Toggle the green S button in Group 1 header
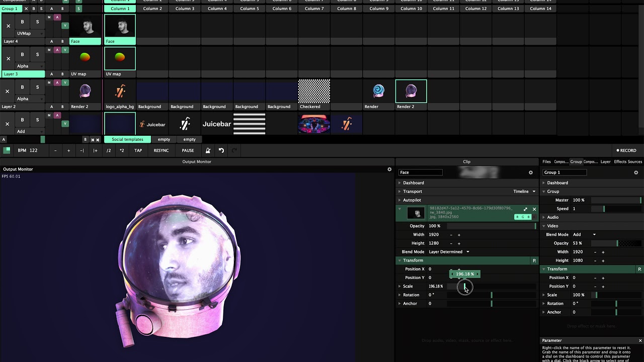 pyautogui.click(x=78, y=9)
